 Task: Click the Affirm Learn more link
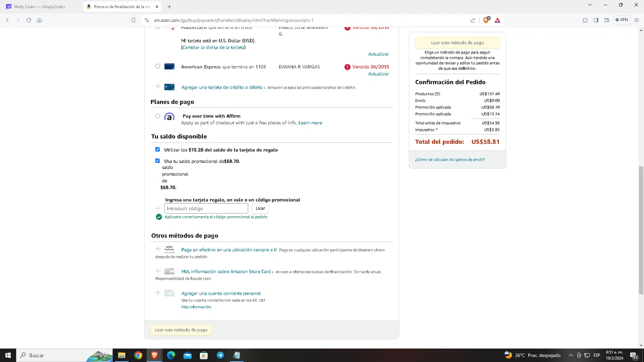pyautogui.click(x=310, y=123)
